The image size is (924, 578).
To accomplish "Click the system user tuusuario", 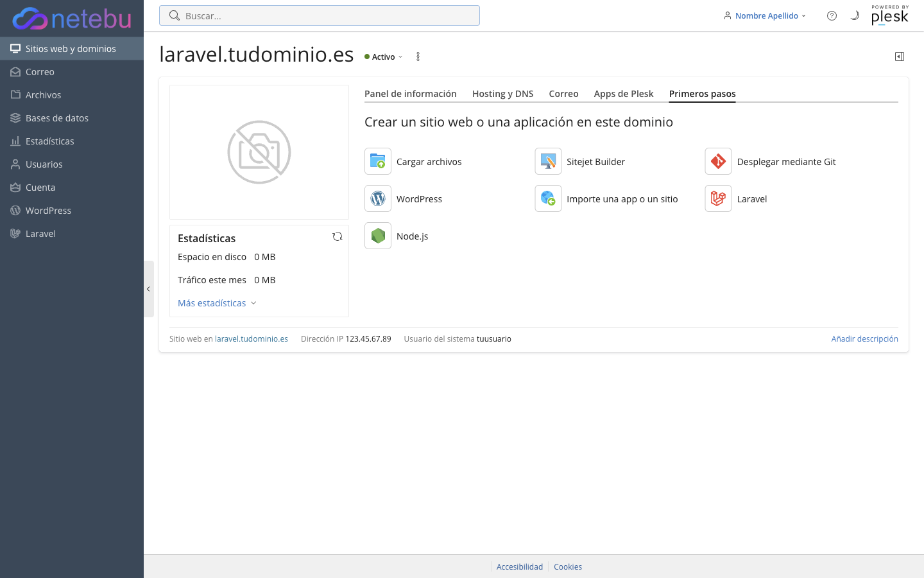I will point(494,339).
